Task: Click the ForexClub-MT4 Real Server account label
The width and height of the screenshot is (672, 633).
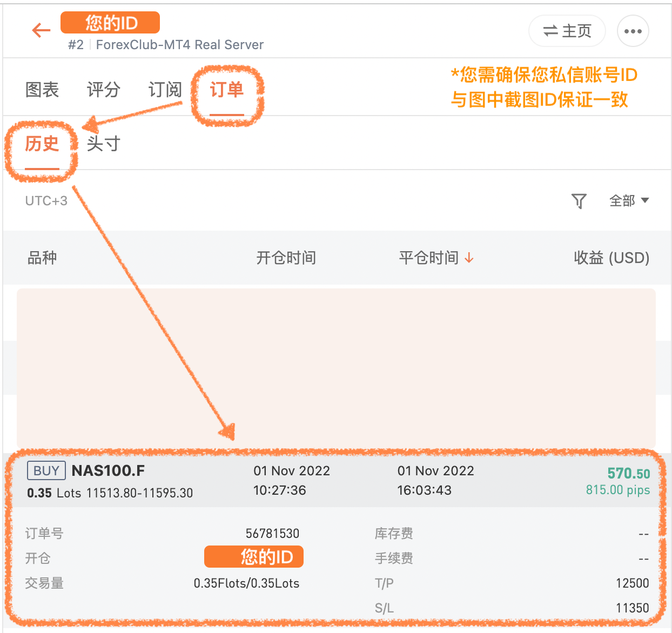Action: [x=179, y=45]
